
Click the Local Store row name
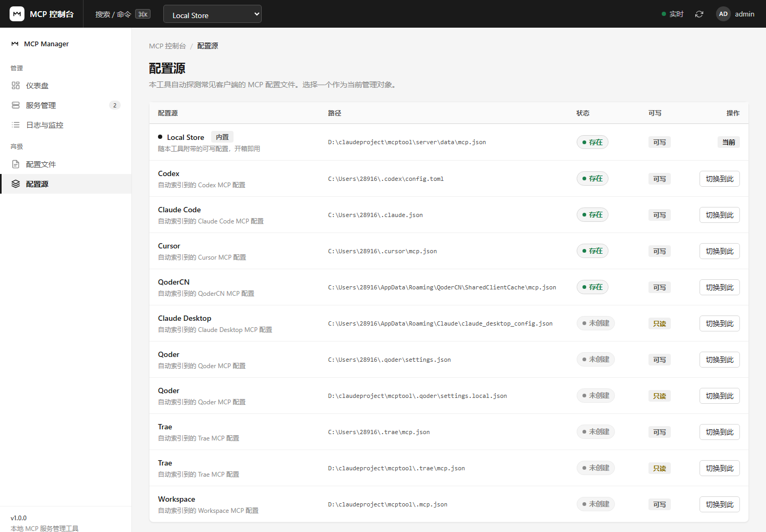click(186, 137)
